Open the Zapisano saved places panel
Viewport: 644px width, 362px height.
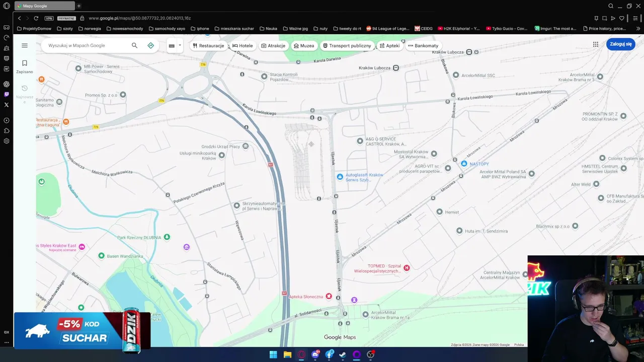(x=24, y=66)
